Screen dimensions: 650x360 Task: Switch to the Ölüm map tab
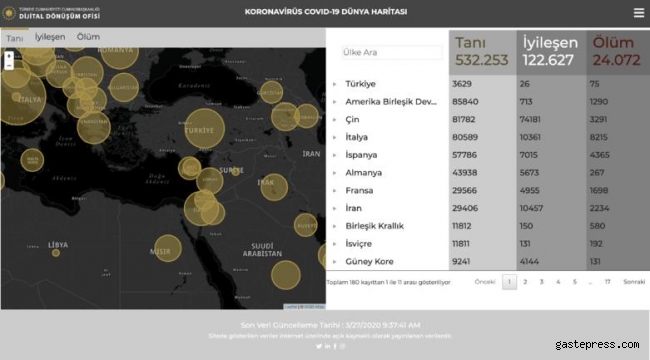88,37
